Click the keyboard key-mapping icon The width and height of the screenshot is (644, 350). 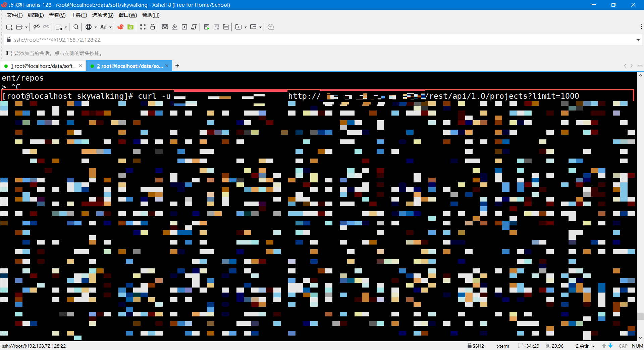(165, 27)
